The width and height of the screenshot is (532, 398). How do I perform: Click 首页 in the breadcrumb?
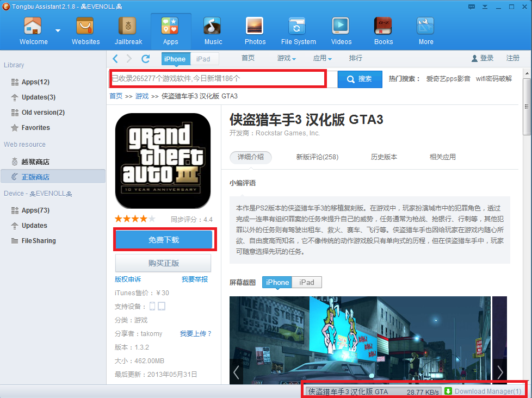[116, 96]
